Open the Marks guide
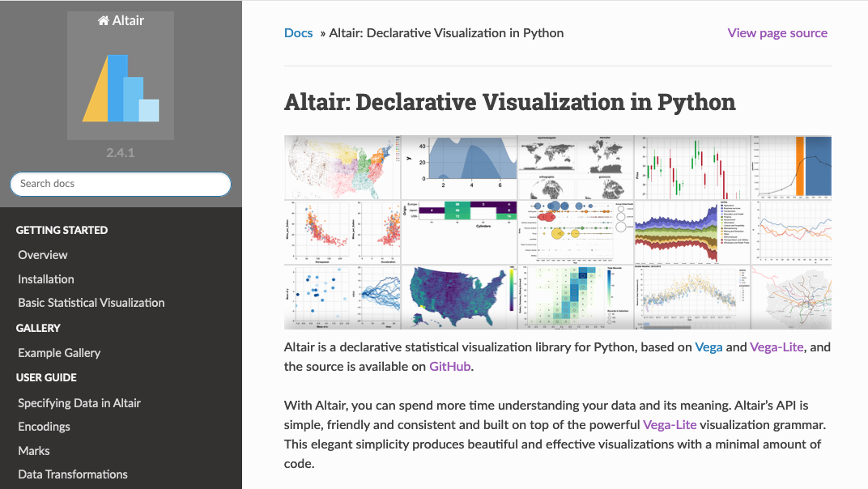This screenshot has width=868, height=489. [34, 451]
